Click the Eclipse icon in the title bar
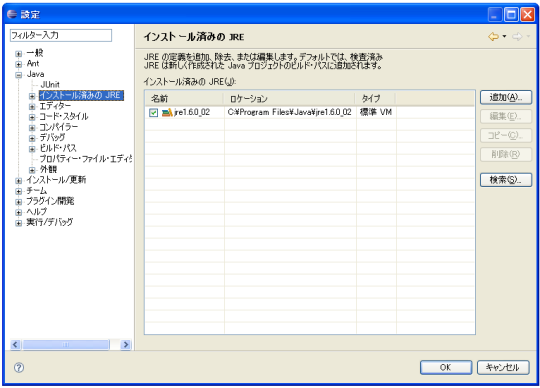Image resolution: width=540 pixels, height=388 pixels. tap(12, 14)
